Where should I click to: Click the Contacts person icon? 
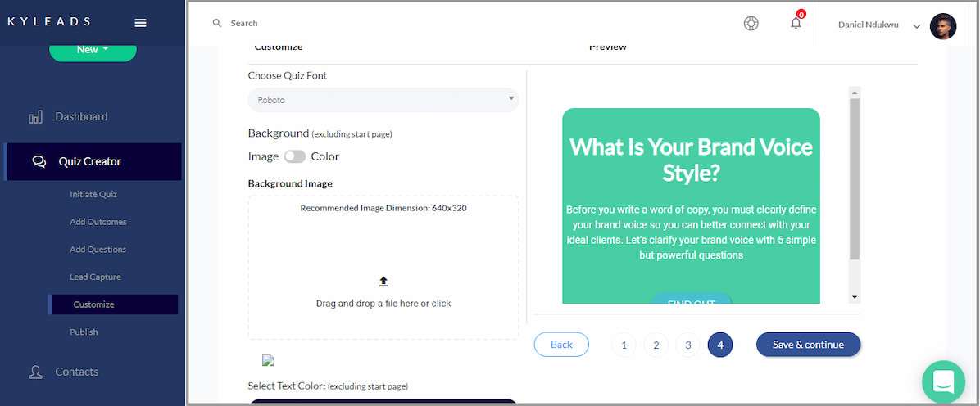pyautogui.click(x=36, y=372)
